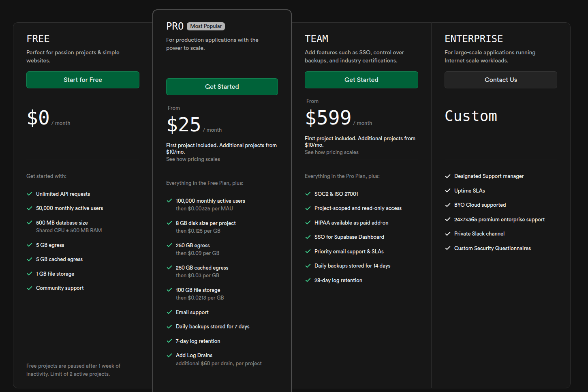This screenshot has width=588, height=392.
Task: Click 'Everything in the Free Plan, plus:' label
Action: point(205,183)
